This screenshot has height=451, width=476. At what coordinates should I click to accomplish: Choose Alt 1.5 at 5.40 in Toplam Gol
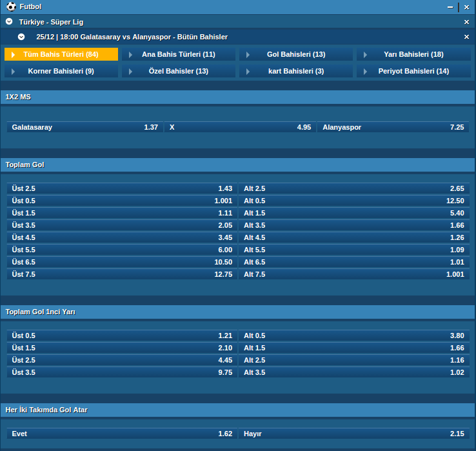(354, 213)
